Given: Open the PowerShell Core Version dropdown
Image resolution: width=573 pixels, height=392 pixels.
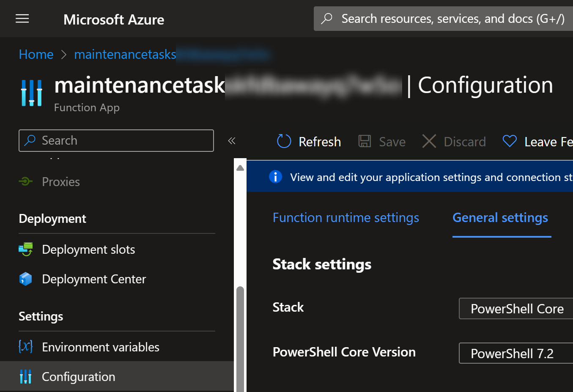Looking at the screenshot, I should point(516,353).
